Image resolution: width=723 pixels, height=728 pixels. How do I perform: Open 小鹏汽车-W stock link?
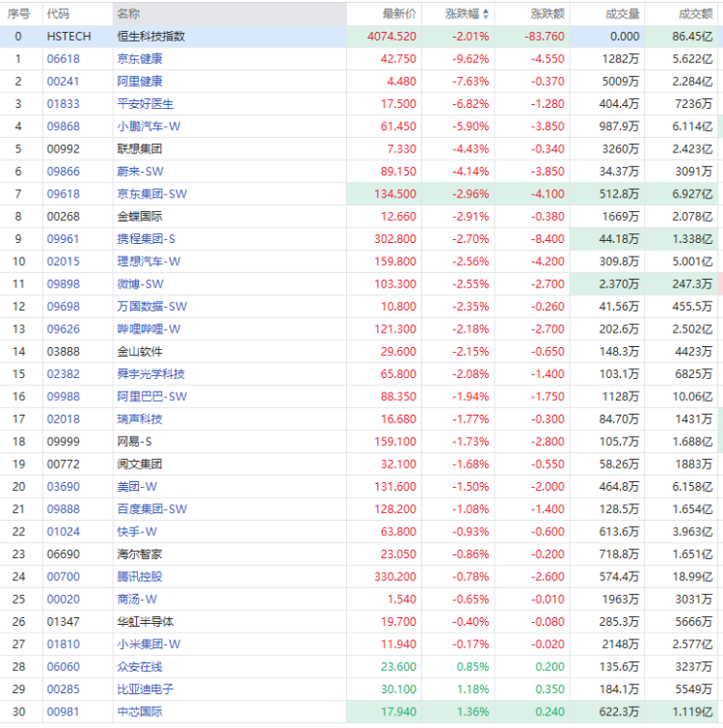coord(148,126)
